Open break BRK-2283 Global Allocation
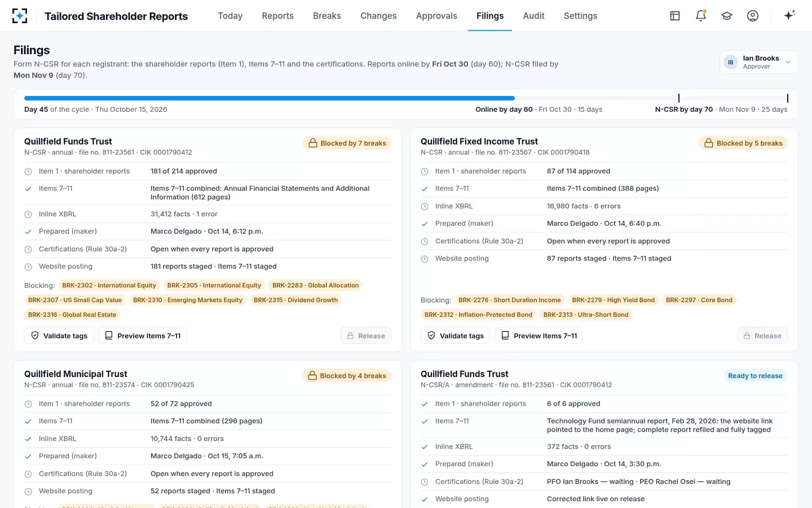This screenshot has height=508, width=812. [x=315, y=286]
